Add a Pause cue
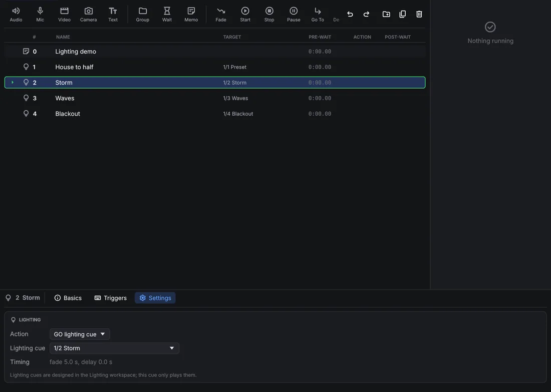The width and height of the screenshot is (551, 392). tap(294, 15)
